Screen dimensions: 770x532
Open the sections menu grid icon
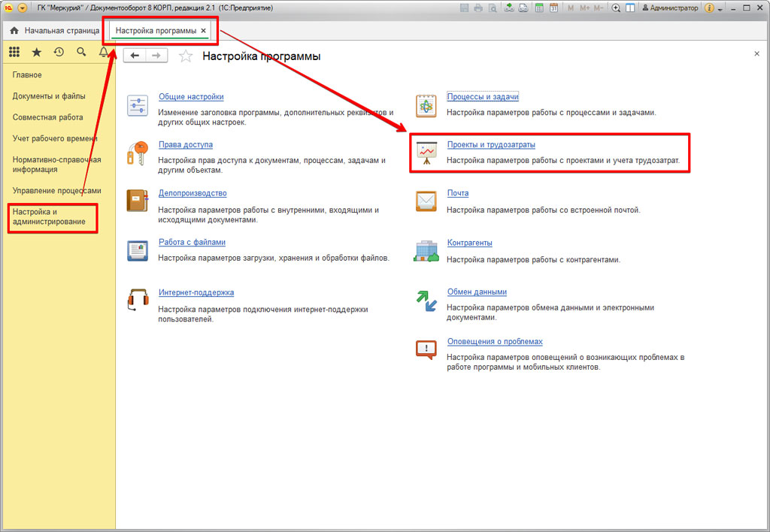point(14,52)
